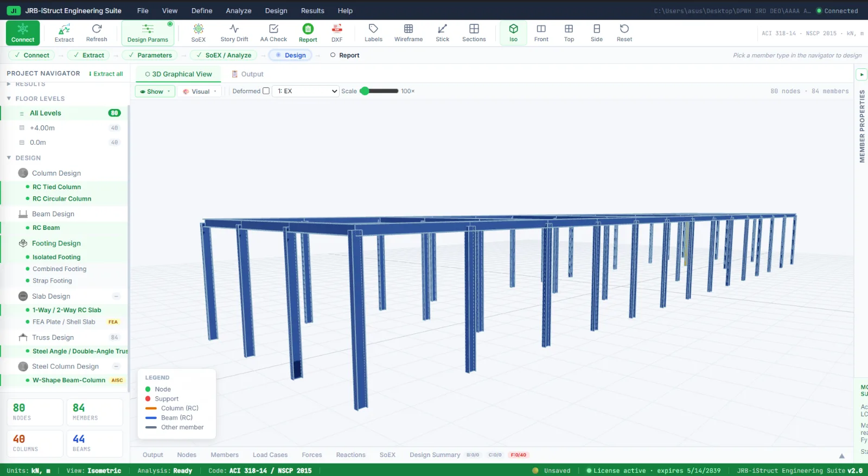Click the 84 MEMBERS count card
The height and width of the screenshot is (476, 868).
(x=94, y=413)
